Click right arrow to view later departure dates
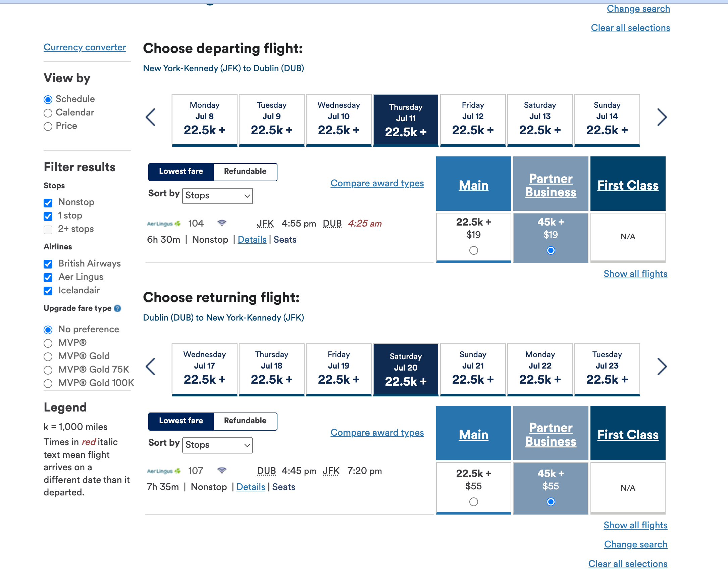728x580 pixels. (x=662, y=117)
